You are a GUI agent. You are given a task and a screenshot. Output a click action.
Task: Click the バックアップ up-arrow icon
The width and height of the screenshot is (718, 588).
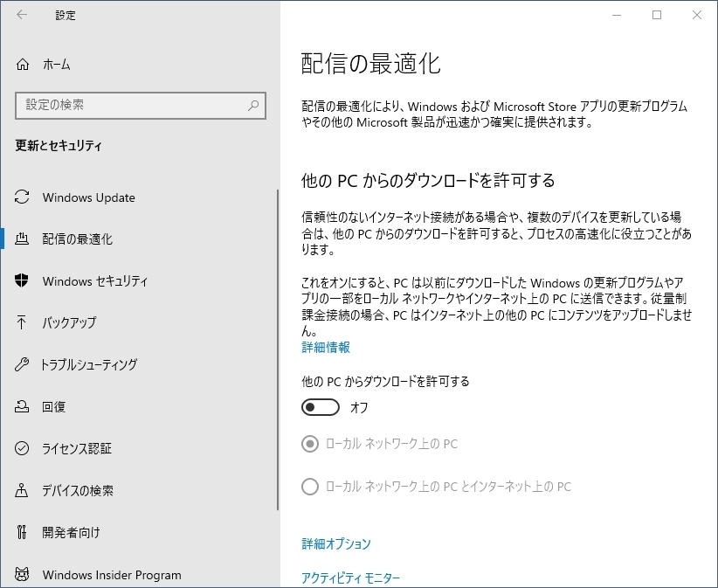point(21,322)
